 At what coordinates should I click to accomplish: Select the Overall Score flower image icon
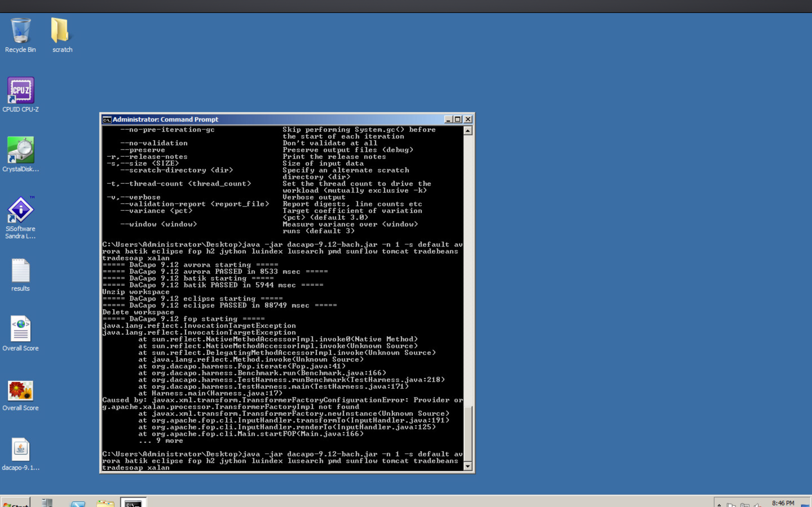[x=21, y=390]
